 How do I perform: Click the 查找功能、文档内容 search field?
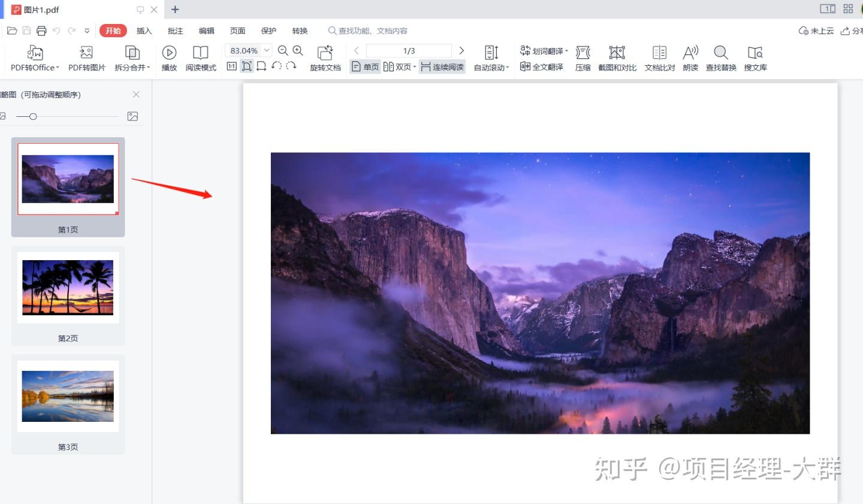pyautogui.click(x=368, y=31)
